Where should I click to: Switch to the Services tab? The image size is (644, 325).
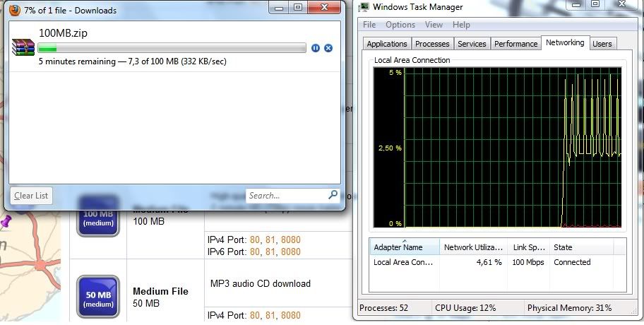point(472,44)
